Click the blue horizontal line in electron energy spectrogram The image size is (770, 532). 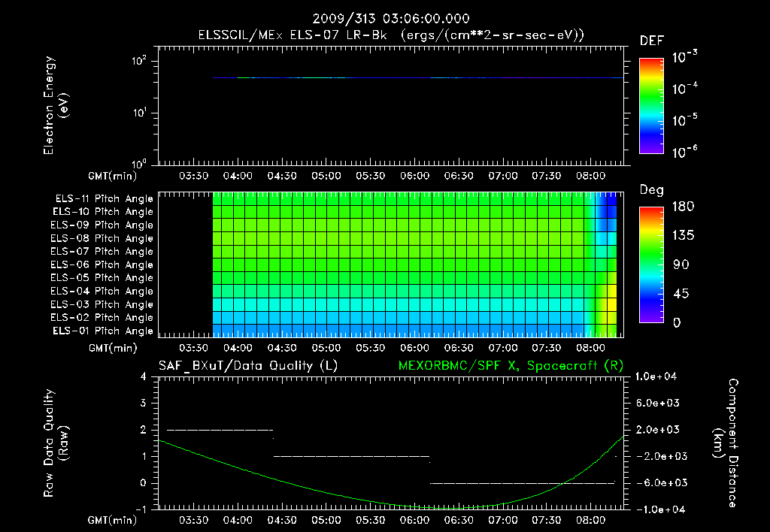pyautogui.click(x=418, y=77)
